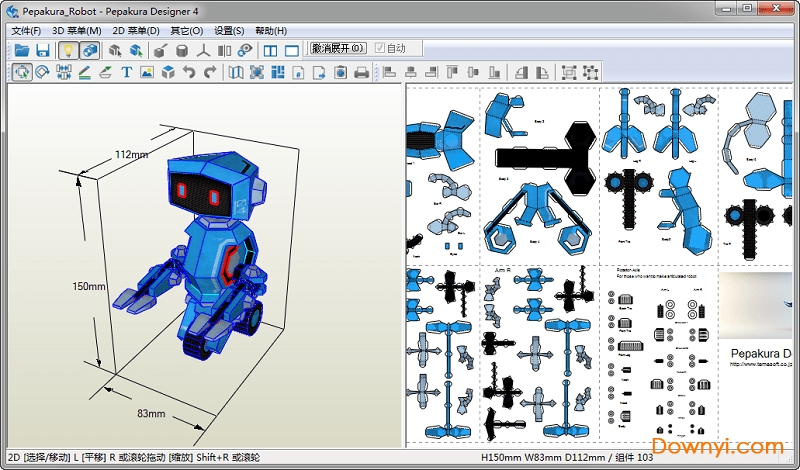Viewport: 800px width, 470px height.
Task: Toggle the 自动 checkbox
Action: [380, 48]
